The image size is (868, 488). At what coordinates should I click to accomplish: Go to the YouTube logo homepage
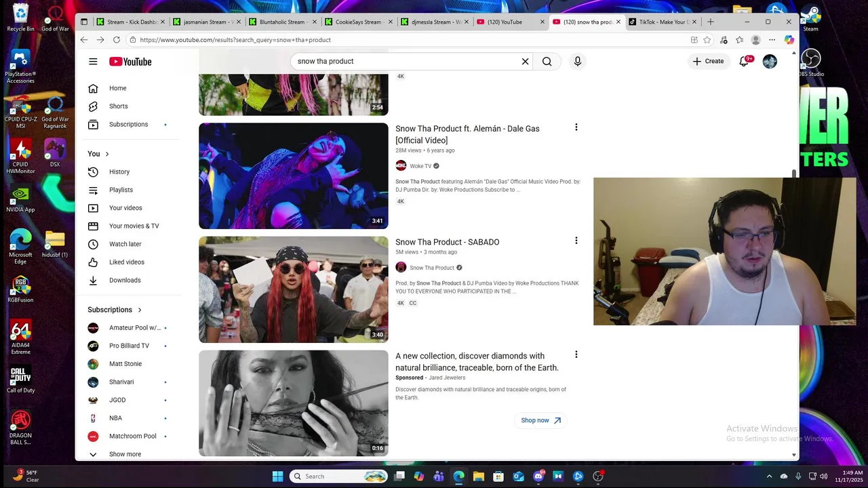(x=130, y=62)
